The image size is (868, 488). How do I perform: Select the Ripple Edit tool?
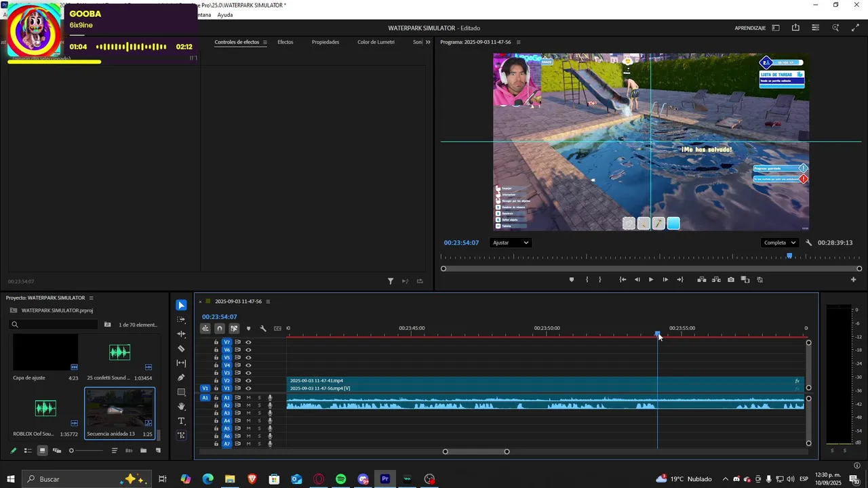pyautogui.click(x=181, y=334)
